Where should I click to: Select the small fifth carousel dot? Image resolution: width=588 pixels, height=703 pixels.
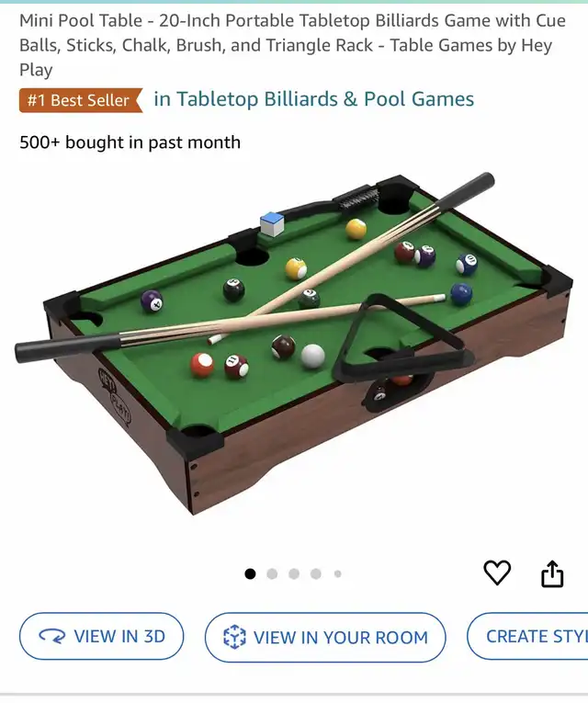click(338, 573)
